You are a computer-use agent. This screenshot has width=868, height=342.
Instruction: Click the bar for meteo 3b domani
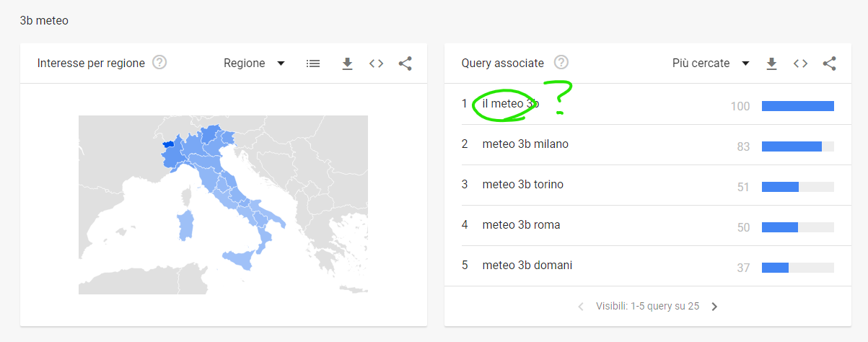[x=798, y=268]
